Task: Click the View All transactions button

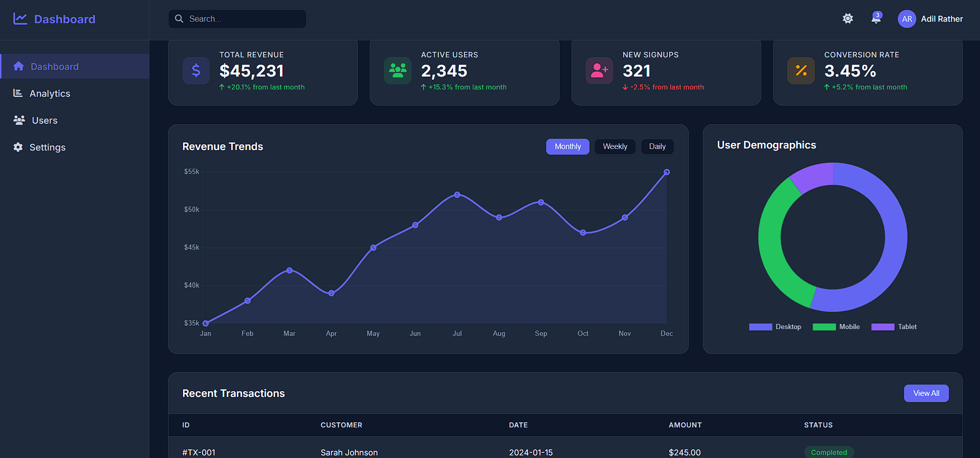Action: point(926,393)
